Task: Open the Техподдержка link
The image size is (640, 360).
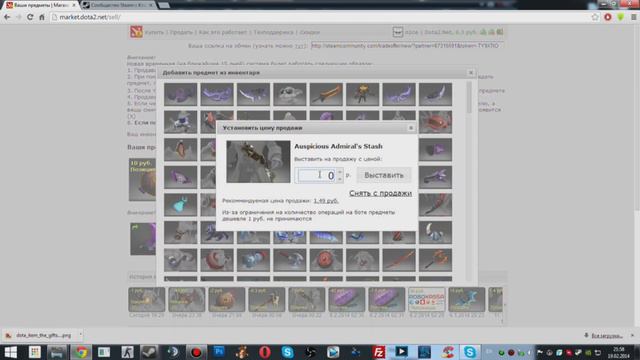Action: 273,32
